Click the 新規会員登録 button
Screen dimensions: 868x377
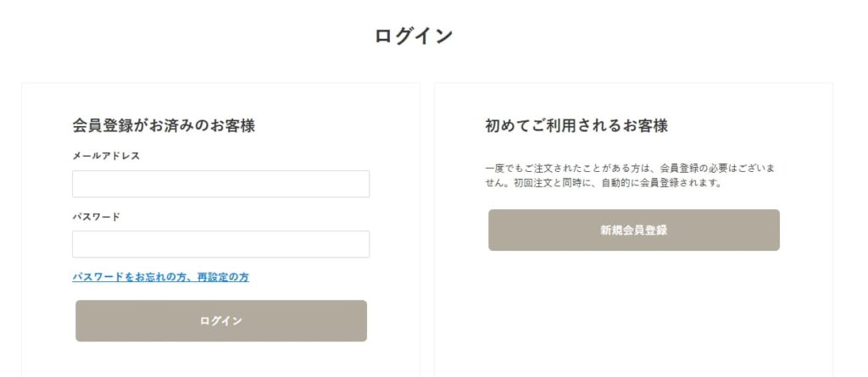coord(634,230)
